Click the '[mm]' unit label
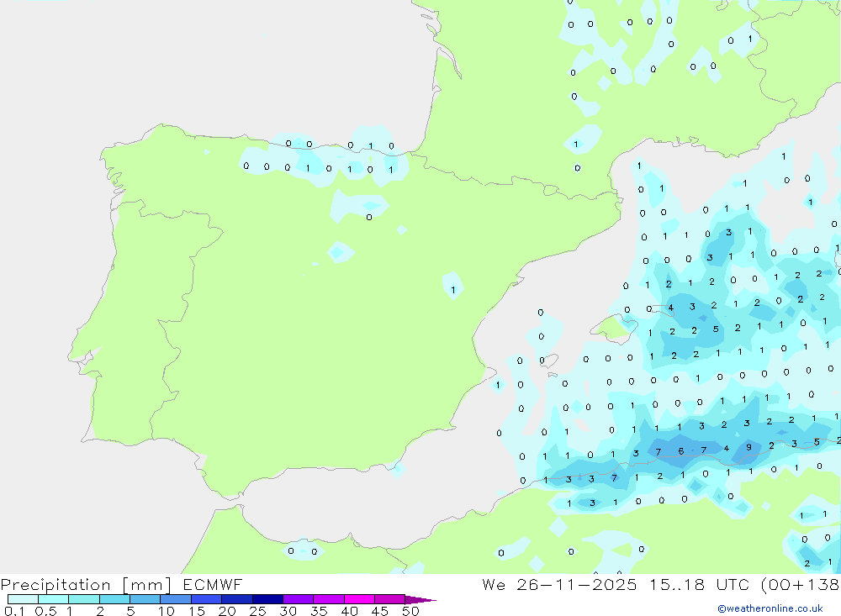Image resolution: width=841 pixels, height=616 pixels. click(146, 585)
